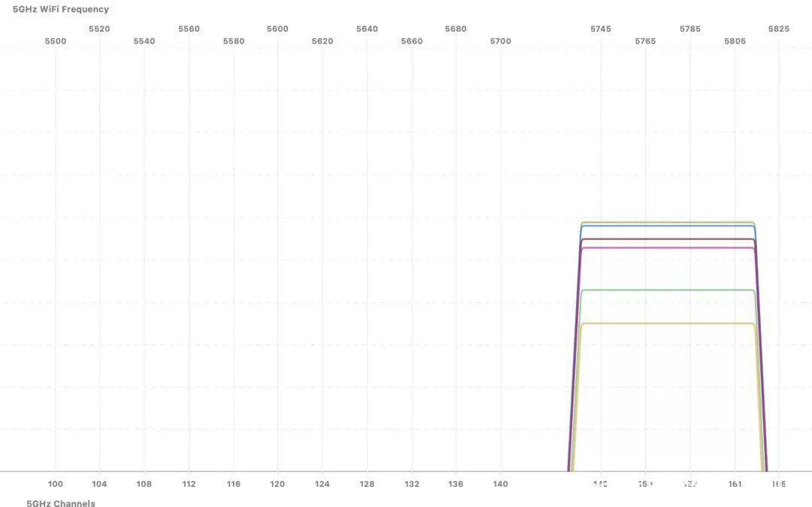Click the 5745 frequency label
Viewport: 812px width, 507px height.
(x=601, y=29)
